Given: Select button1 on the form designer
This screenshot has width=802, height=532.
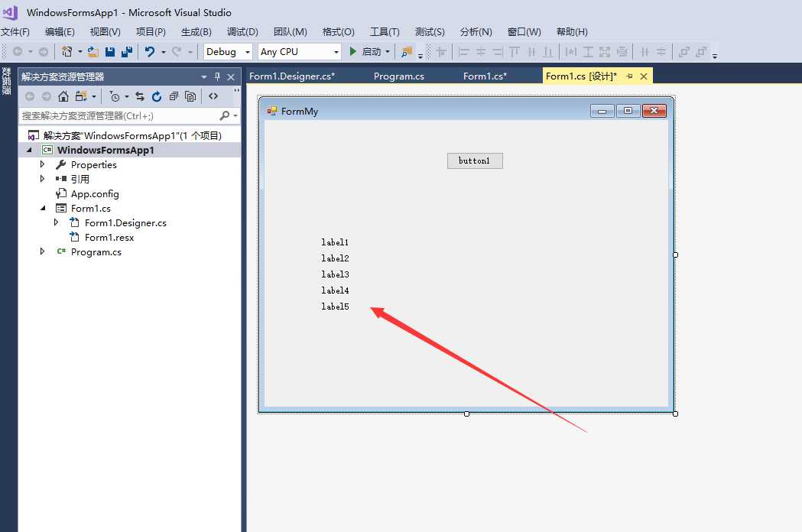Looking at the screenshot, I should 475,161.
